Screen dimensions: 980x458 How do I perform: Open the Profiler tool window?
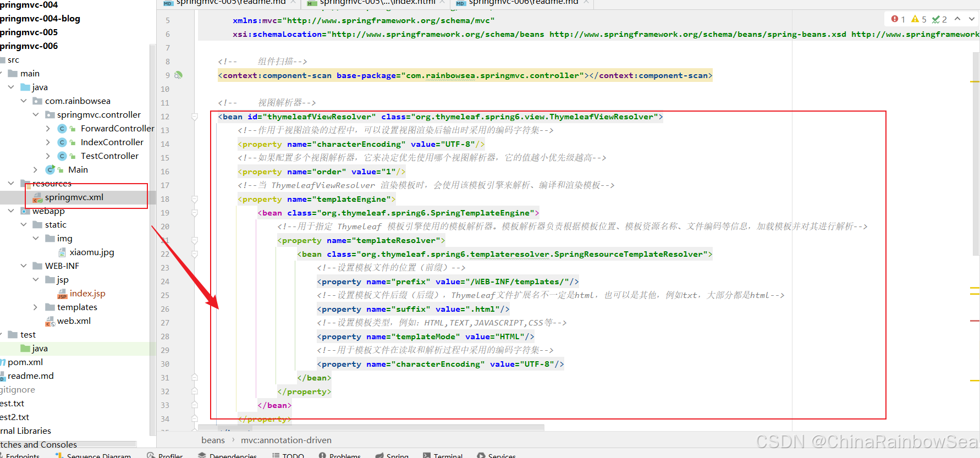click(165, 454)
